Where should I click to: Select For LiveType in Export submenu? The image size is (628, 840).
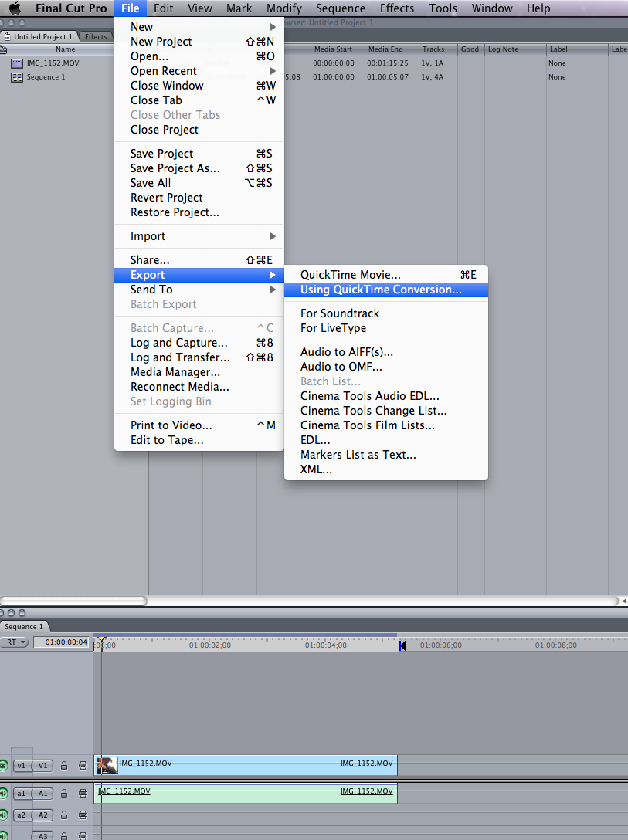point(385,328)
